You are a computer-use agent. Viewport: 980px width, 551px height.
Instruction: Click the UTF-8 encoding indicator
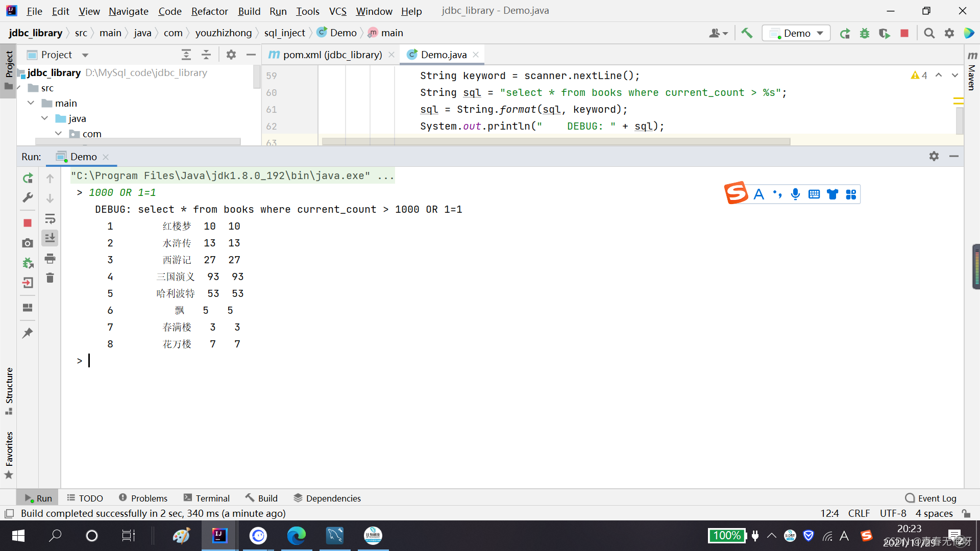coord(893,513)
